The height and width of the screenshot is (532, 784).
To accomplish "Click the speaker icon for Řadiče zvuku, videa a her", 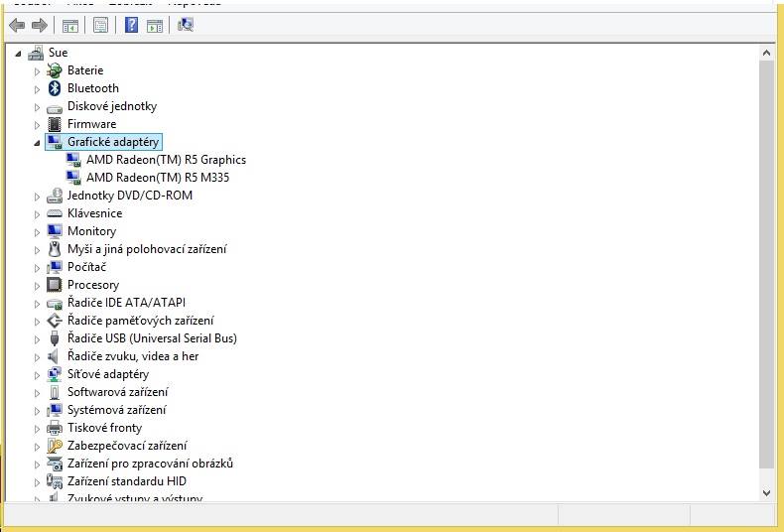I will (53, 356).
